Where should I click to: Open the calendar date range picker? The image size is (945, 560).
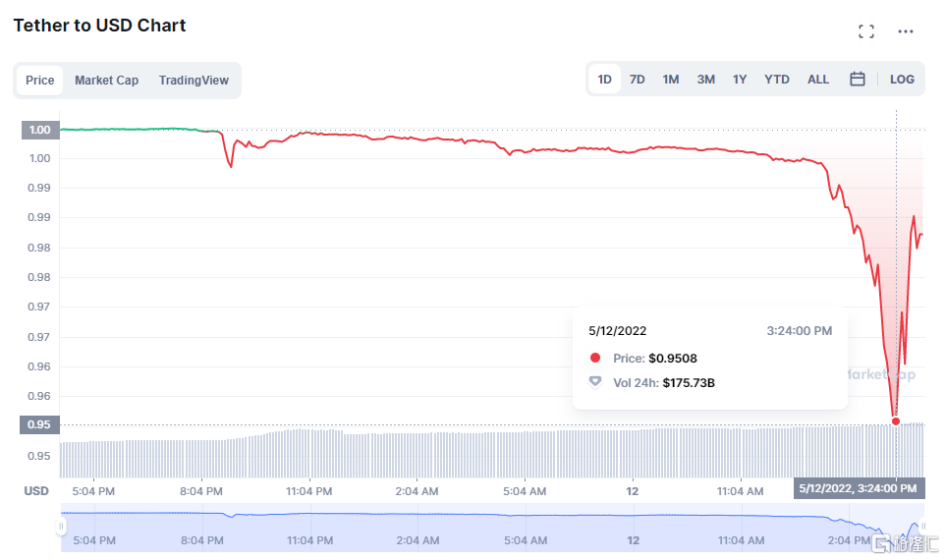coord(857,79)
